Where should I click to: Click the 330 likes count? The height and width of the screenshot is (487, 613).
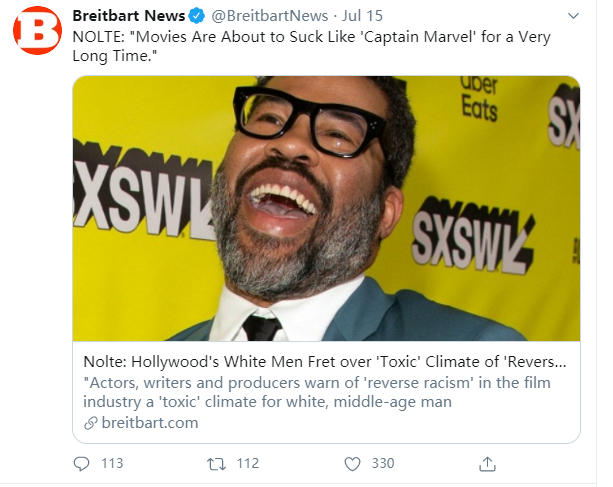(382, 463)
